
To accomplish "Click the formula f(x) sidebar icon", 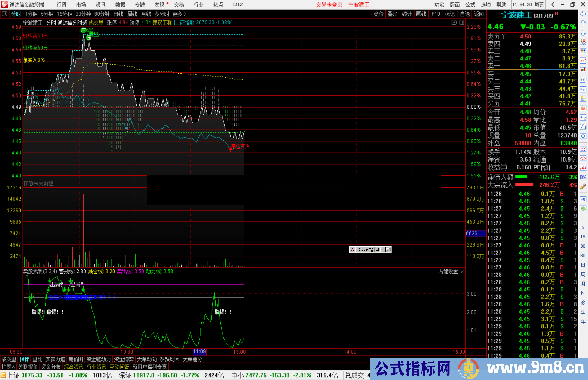I will pos(583,127).
